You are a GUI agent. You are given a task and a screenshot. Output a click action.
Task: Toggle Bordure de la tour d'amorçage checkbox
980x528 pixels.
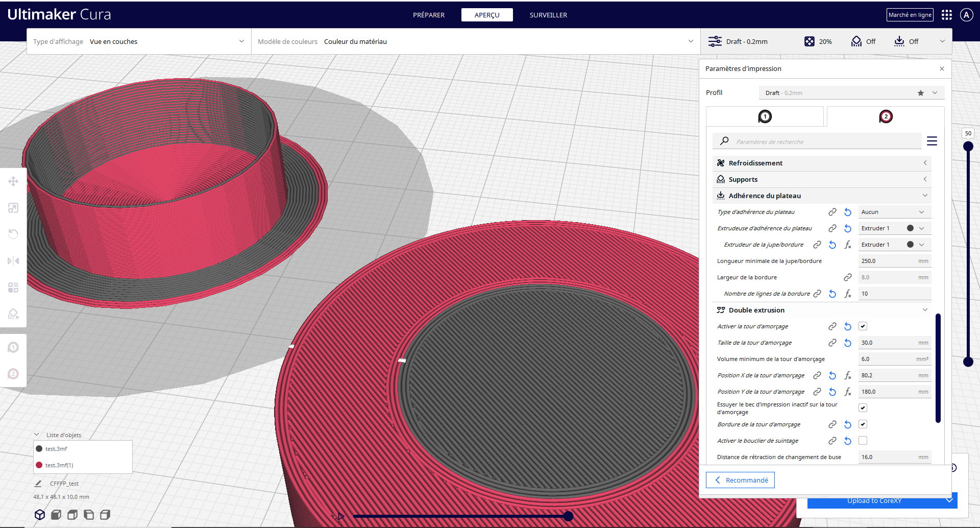click(863, 424)
